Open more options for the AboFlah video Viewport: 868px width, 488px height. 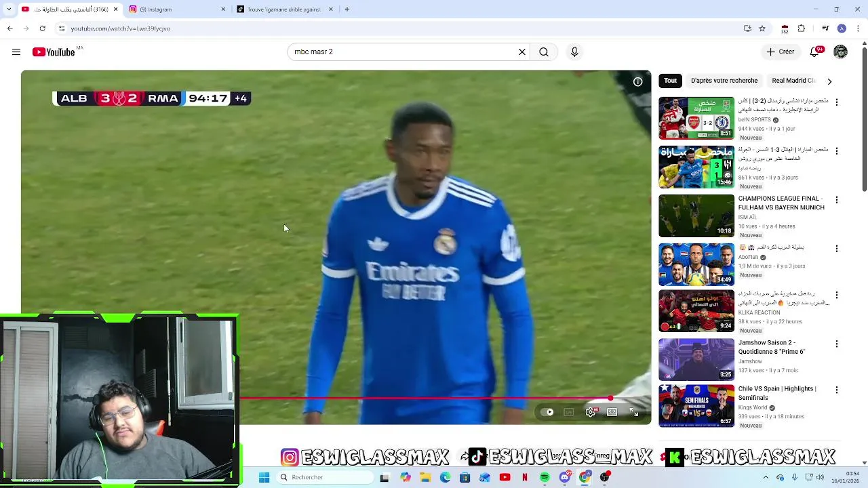tap(837, 249)
